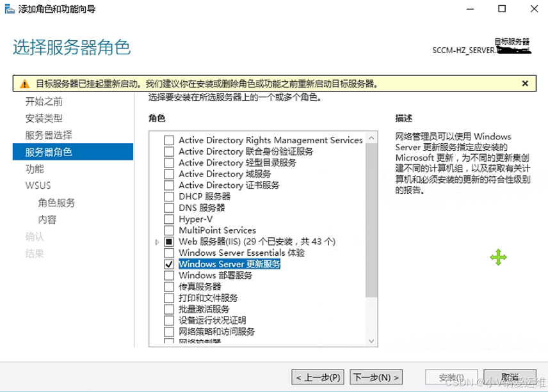The width and height of the screenshot is (548, 392).
Task: Return to previous step via 上一步
Action: pyautogui.click(x=318, y=377)
